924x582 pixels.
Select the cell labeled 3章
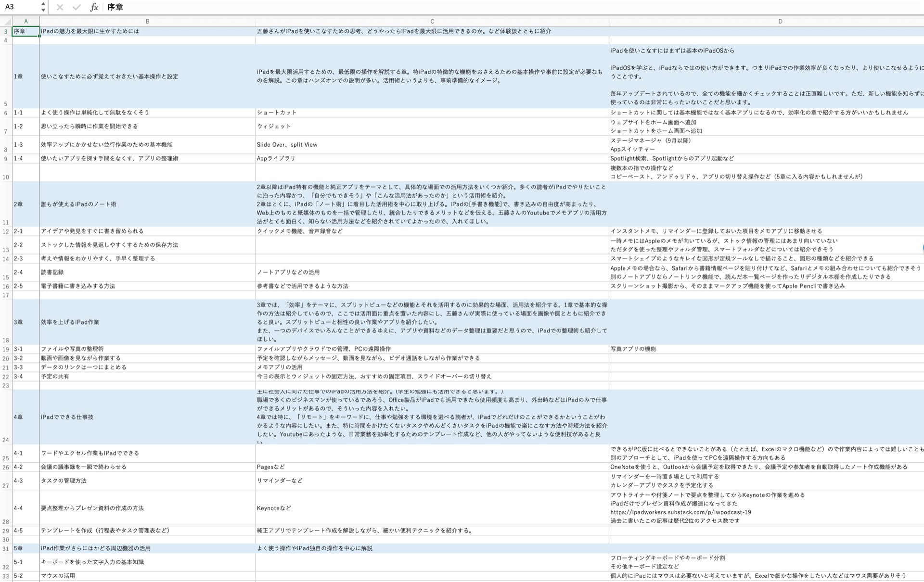[26, 322]
